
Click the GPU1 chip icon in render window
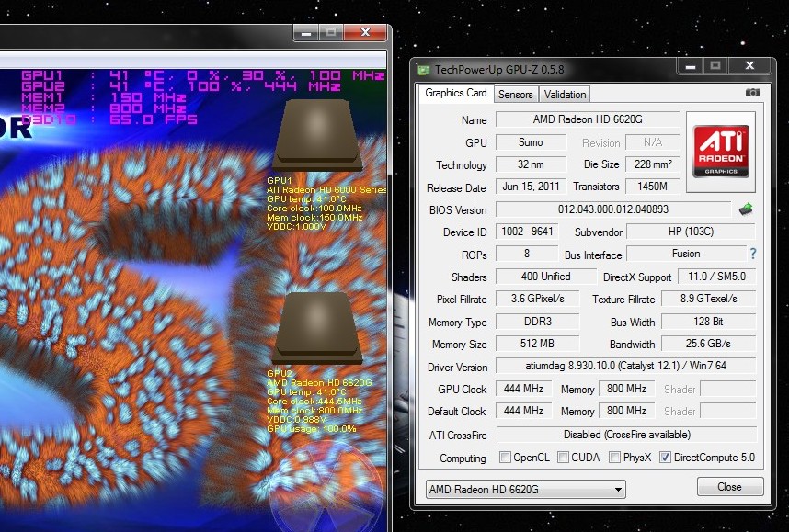pyautogui.click(x=317, y=134)
